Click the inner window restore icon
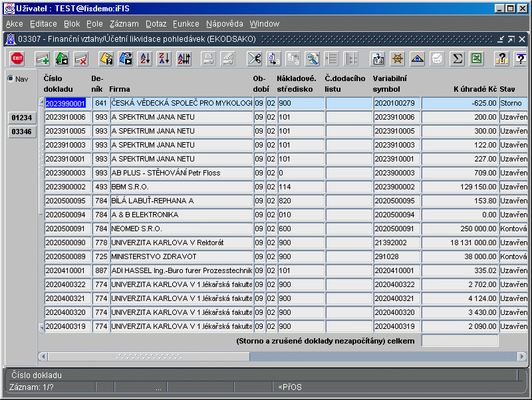Image resolution: width=532 pixels, height=400 pixels. [x=511, y=39]
